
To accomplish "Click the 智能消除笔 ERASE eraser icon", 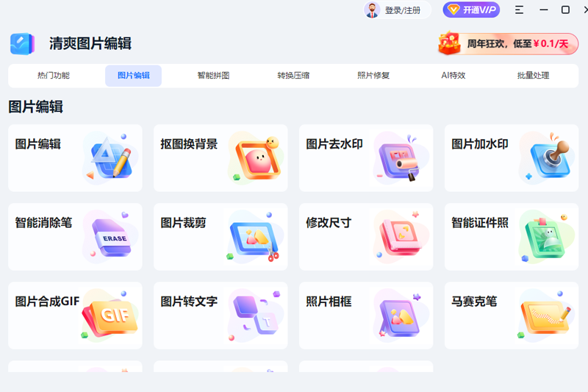I will 110,237.
